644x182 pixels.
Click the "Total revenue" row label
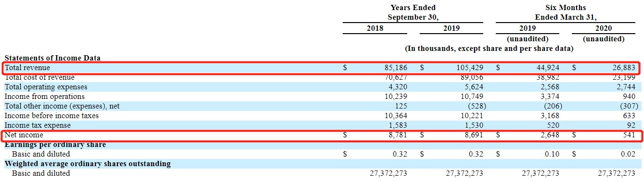27,68
